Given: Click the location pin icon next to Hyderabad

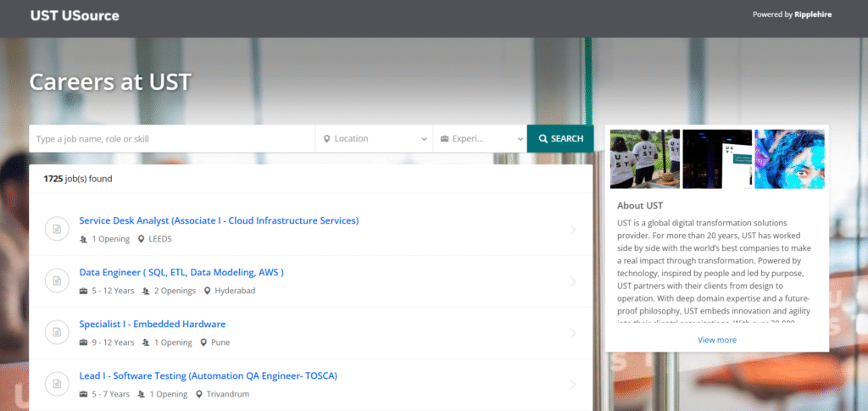Looking at the screenshot, I should coord(208,291).
